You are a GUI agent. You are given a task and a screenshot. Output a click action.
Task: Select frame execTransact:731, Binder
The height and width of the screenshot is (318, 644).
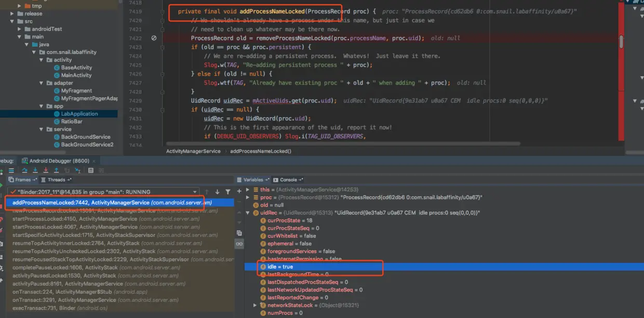click(x=119, y=308)
